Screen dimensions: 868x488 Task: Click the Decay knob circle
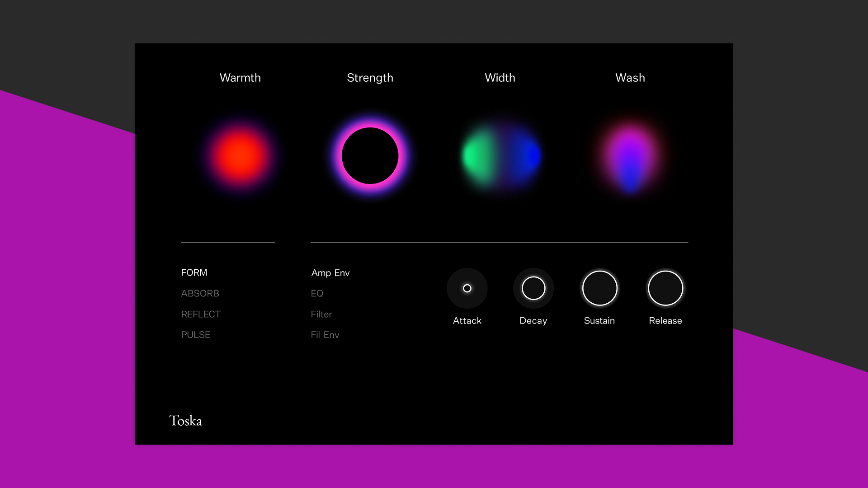tap(533, 288)
